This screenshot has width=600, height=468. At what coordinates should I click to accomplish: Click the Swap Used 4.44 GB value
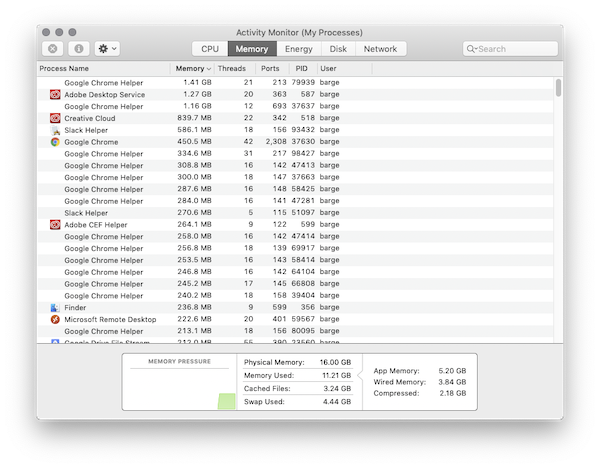pos(337,402)
